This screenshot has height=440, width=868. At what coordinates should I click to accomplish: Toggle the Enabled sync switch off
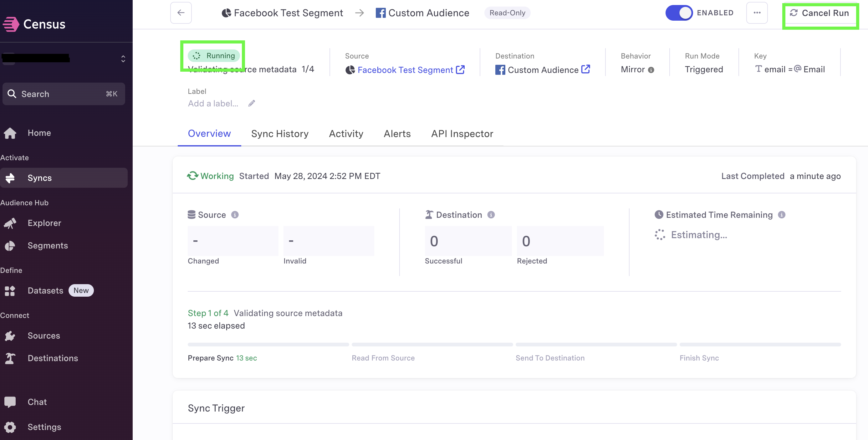point(679,13)
